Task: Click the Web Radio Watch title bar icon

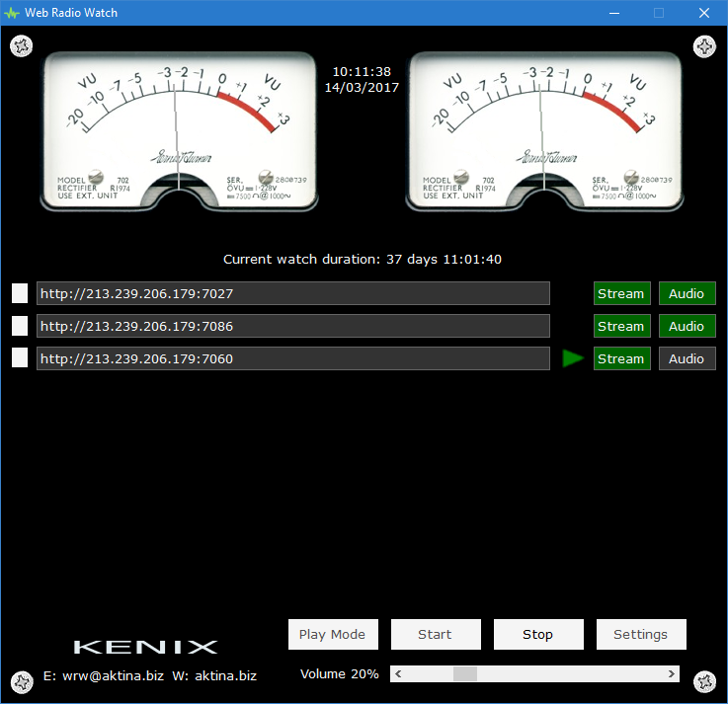Action: [12, 13]
